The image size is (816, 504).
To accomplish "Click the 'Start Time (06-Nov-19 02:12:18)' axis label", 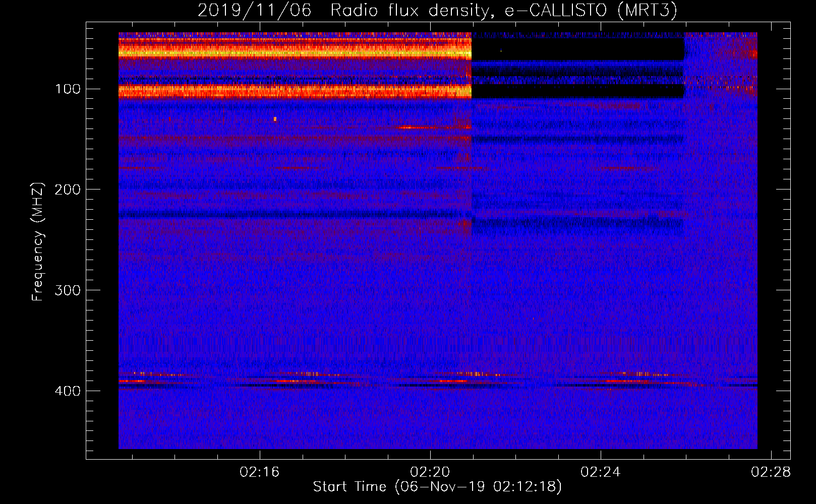I will [x=437, y=487].
